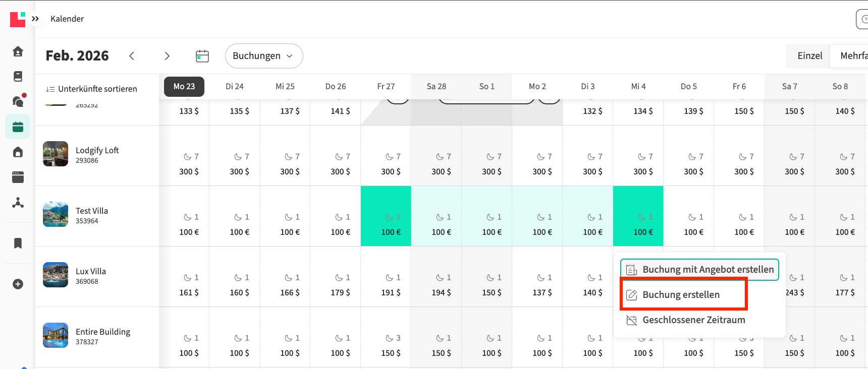Choose Buchung erstellen from context menu
This screenshot has width=868, height=369.
681,295
